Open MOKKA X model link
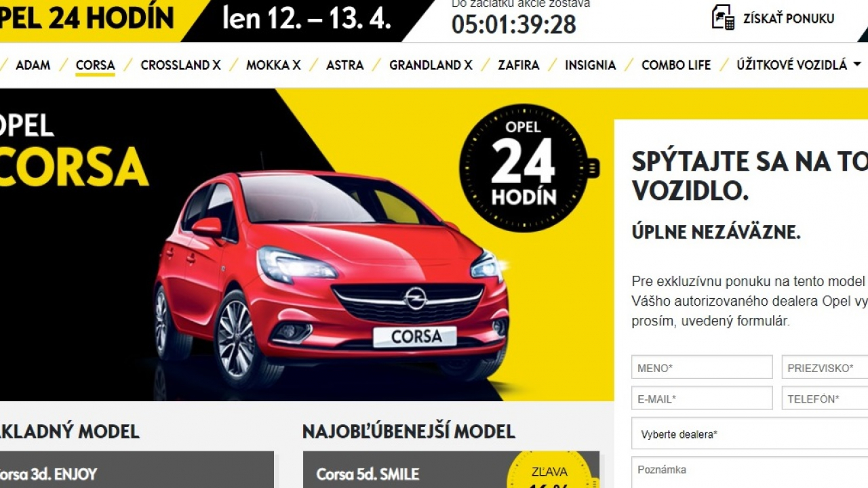Viewport: 868px width, 488px height. tap(273, 65)
